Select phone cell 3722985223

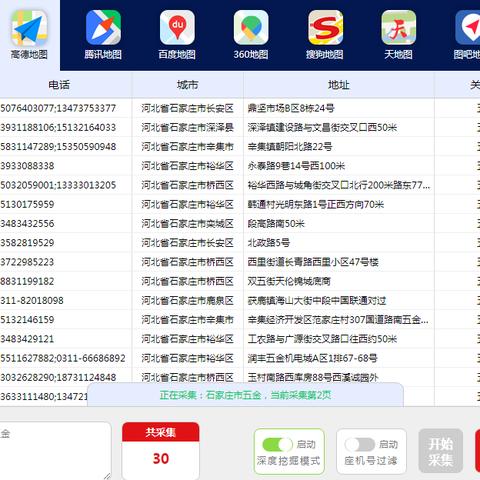click(x=27, y=262)
